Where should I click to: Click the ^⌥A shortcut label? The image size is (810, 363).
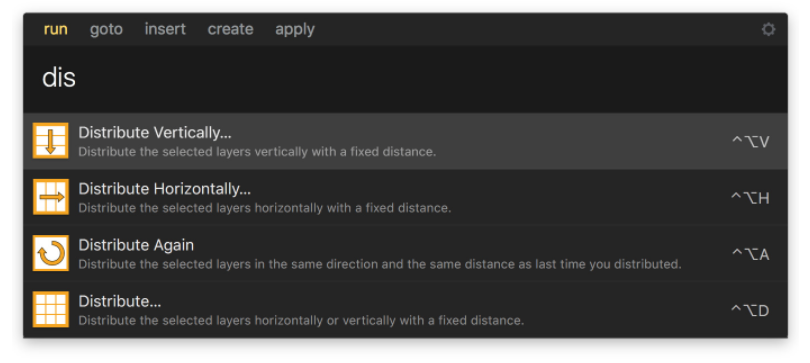tap(751, 254)
